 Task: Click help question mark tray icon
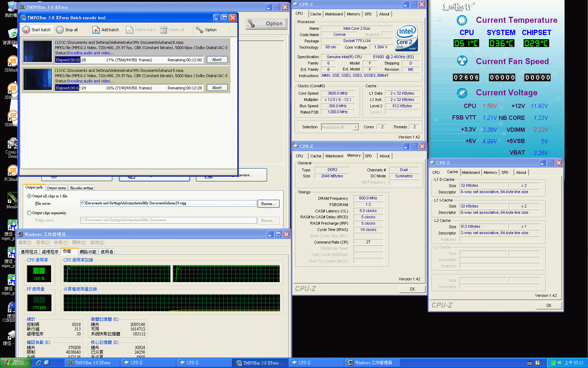tap(538, 363)
